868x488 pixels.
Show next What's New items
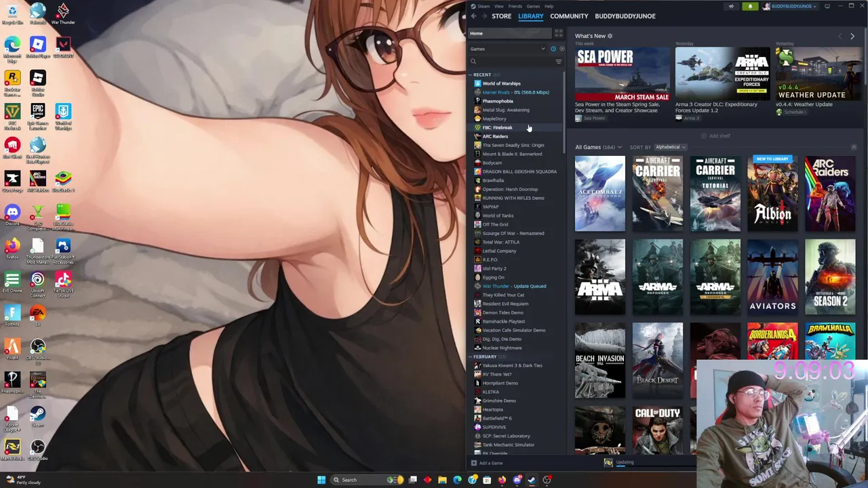click(852, 36)
